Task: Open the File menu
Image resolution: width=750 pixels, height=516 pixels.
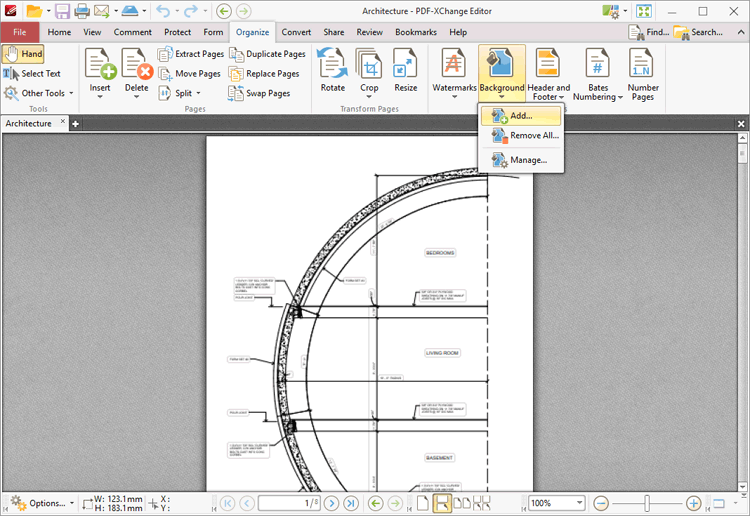Action: tap(20, 32)
